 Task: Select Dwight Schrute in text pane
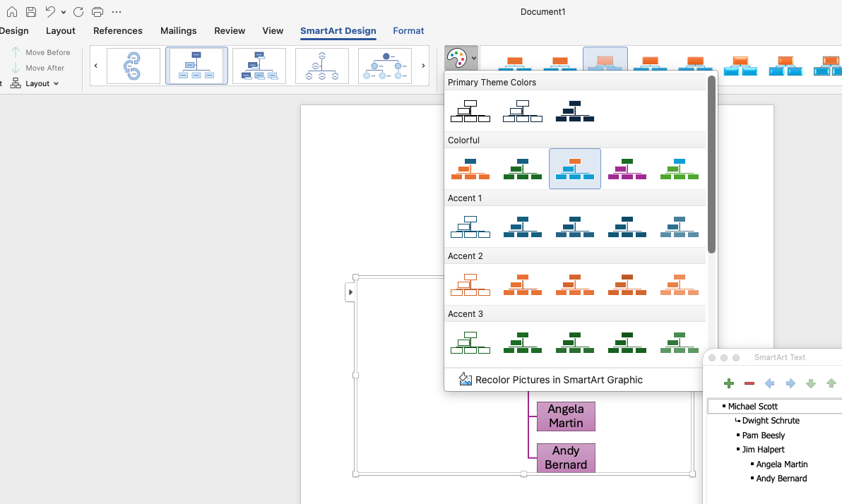(x=771, y=421)
